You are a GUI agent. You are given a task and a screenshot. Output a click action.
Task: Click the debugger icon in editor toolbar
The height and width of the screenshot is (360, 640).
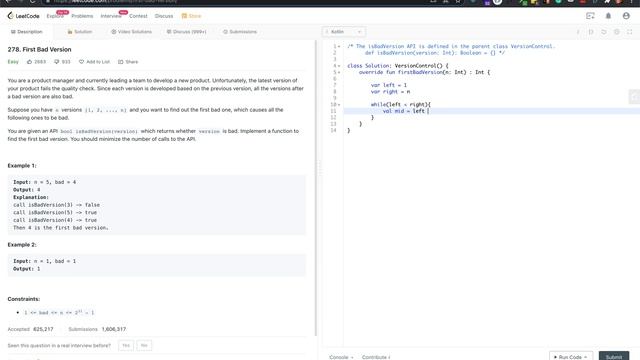591,32
